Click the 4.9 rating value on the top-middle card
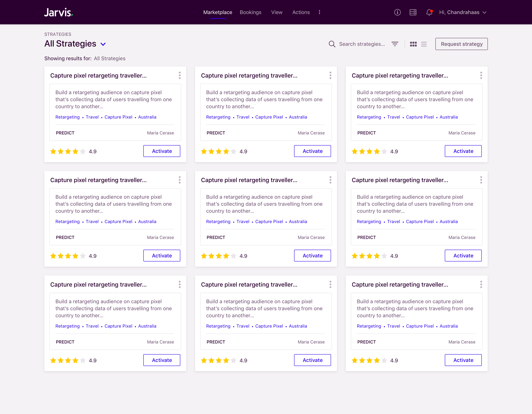 (243, 151)
